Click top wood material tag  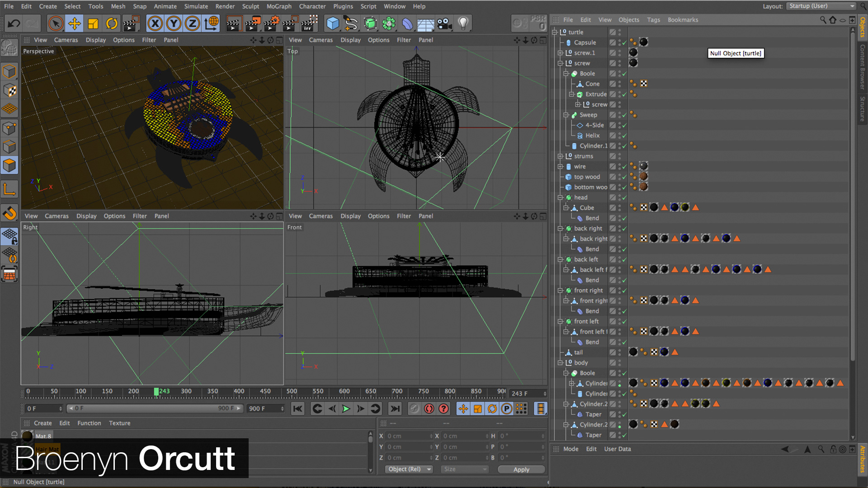pyautogui.click(x=643, y=177)
